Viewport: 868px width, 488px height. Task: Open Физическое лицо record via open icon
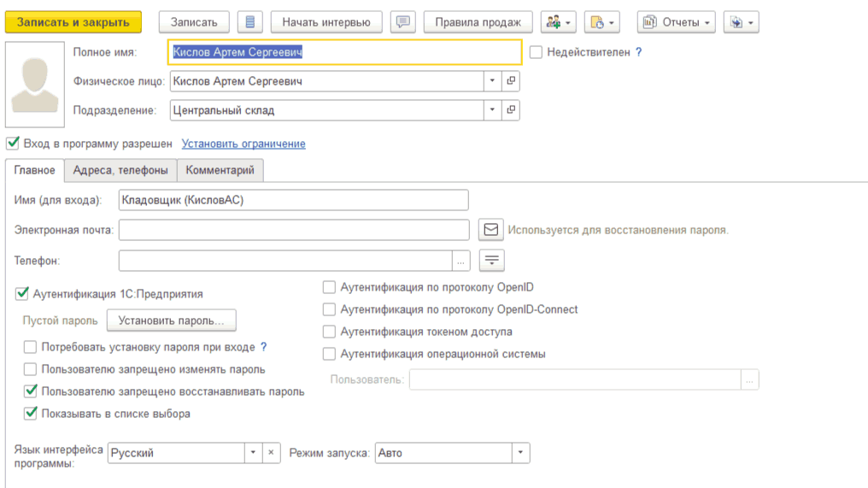(511, 81)
